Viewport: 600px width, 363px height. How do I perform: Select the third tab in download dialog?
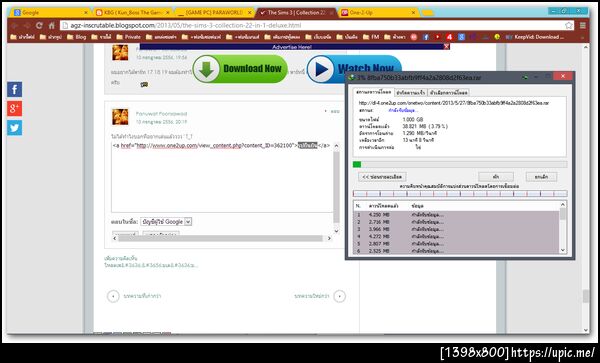click(448, 93)
